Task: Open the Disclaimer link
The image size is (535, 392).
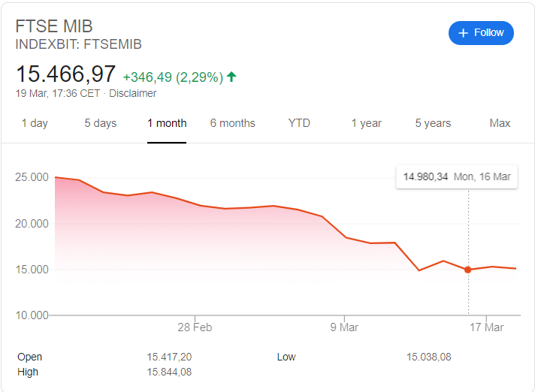Action: tap(133, 94)
